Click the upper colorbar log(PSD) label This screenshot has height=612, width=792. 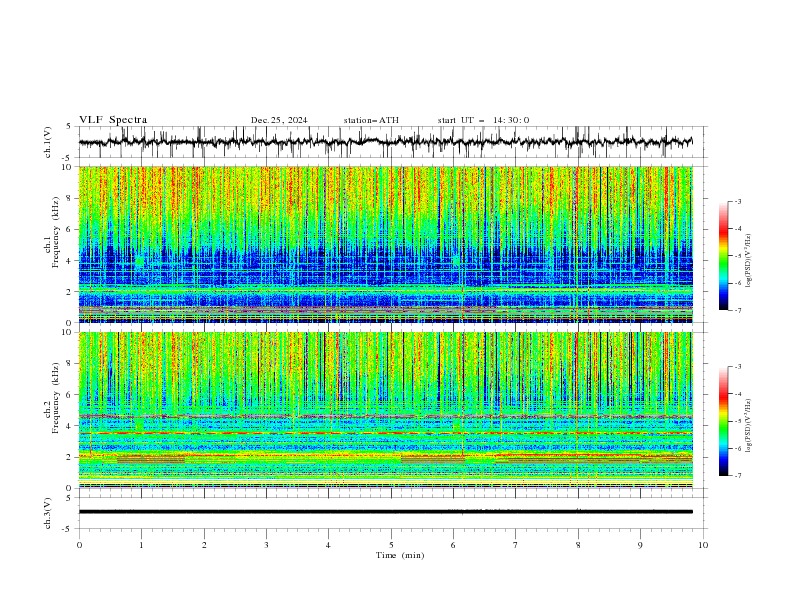[748, 261]
